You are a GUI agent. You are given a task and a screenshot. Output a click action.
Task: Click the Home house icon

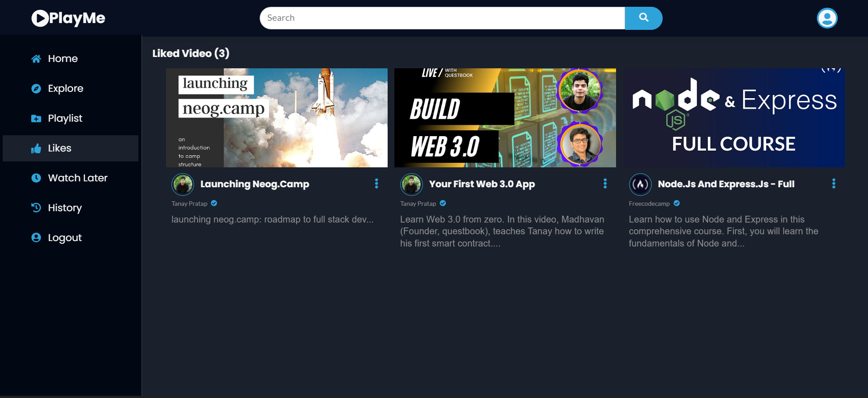pos(36,59)
